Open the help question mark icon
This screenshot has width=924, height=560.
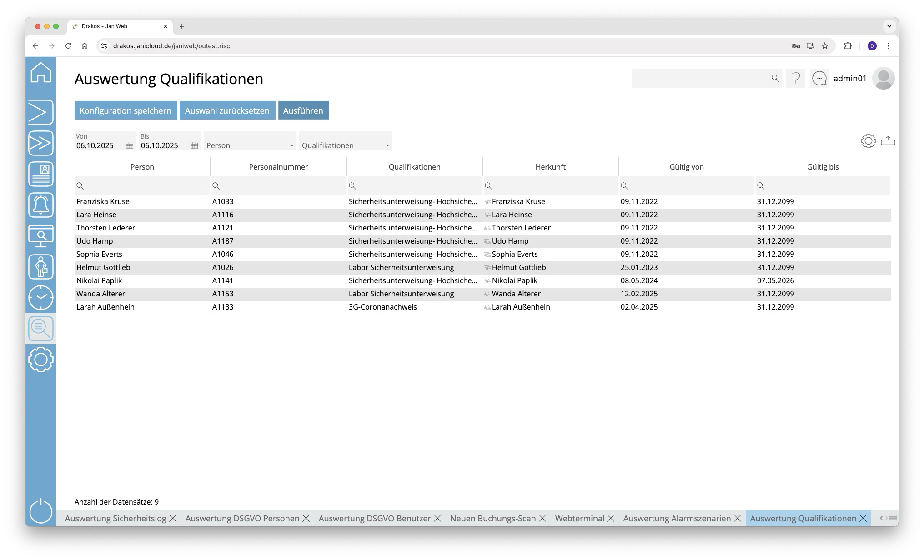[x=796, y=79]
